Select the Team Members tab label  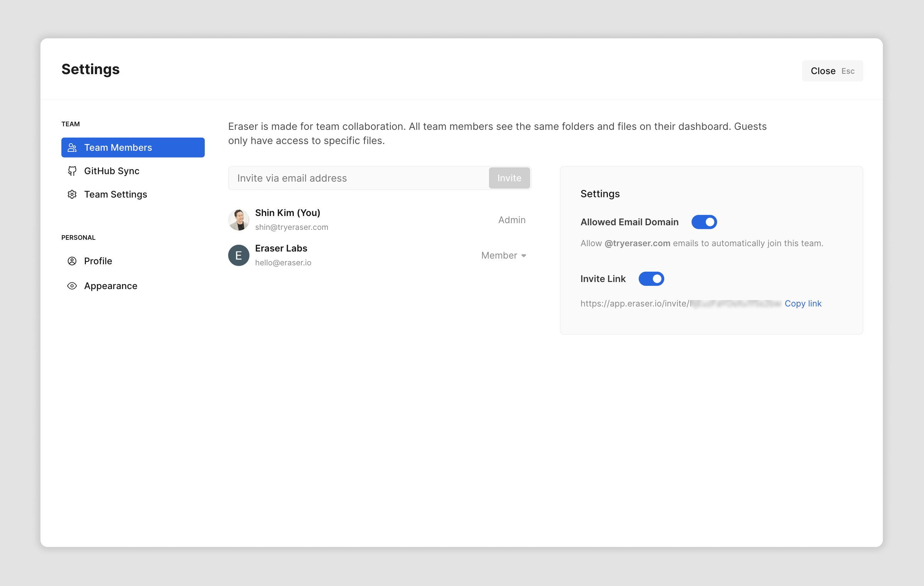pyautogui.click(x=118, y=148)
